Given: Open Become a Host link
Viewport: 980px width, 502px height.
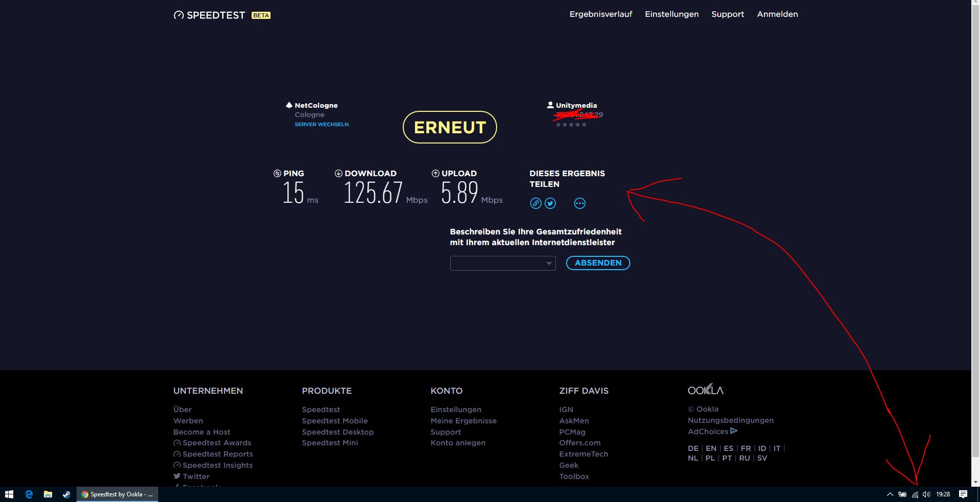Looking at the screenshot, I should coord(202,432).
